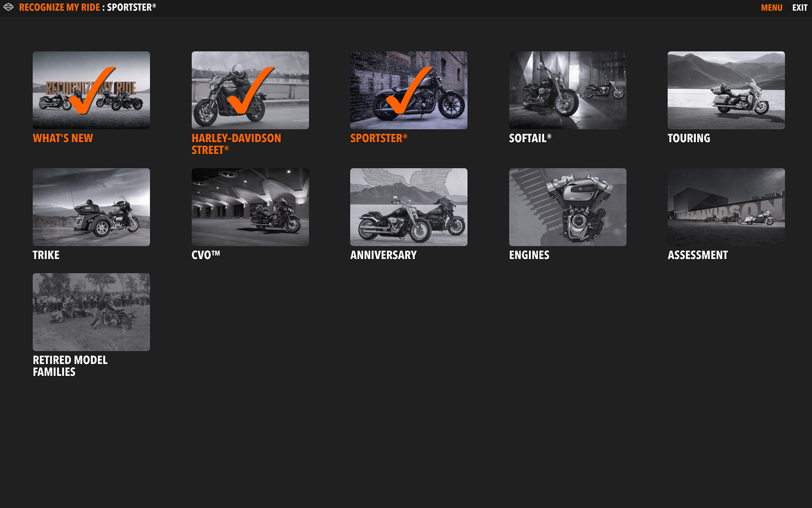Open the Harley-Davidson Street module thumbnail
The height and width of the screenshot is (508, 812).
point(250,90)
